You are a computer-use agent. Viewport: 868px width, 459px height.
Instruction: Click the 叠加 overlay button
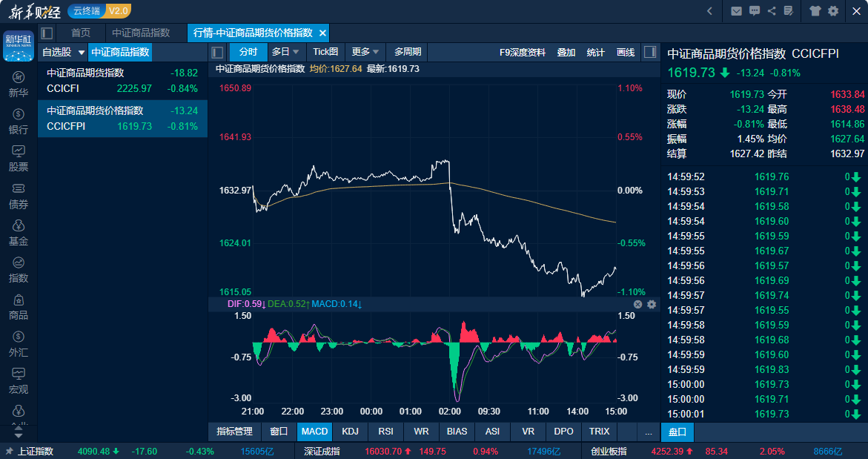click(x=566, y=53)
